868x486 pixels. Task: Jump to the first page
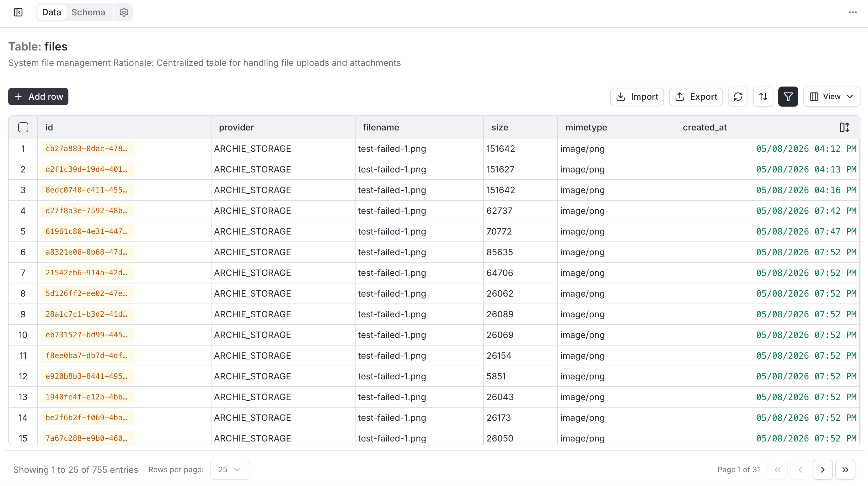click(777, 469)
